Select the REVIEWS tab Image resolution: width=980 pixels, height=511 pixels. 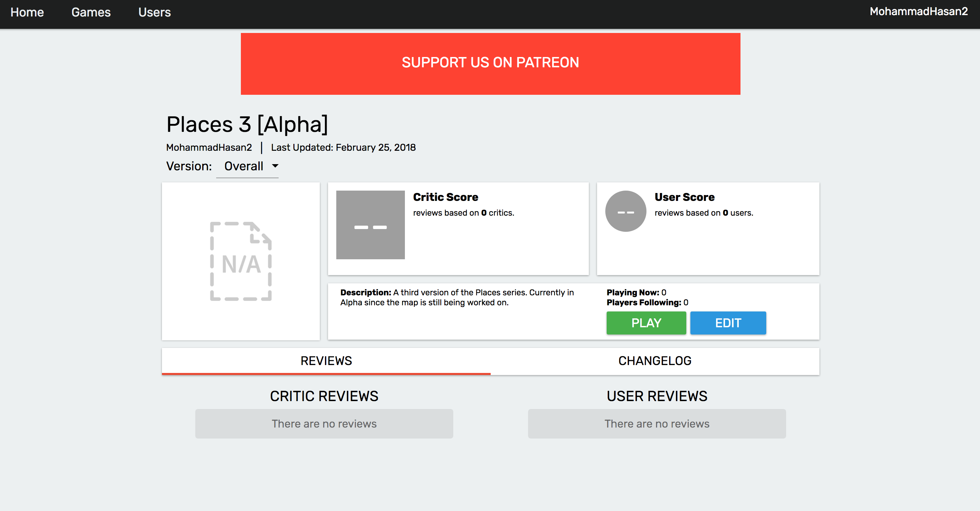point(325,361)
